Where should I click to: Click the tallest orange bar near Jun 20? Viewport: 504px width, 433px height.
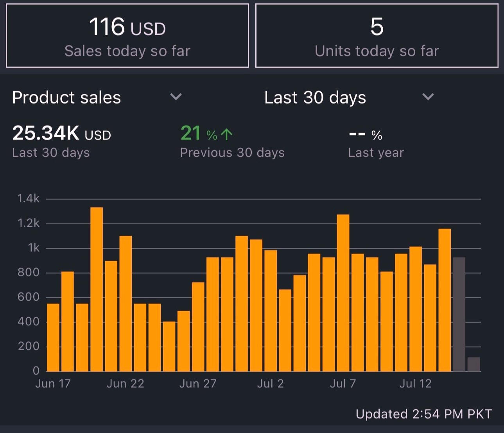point(97,289)
